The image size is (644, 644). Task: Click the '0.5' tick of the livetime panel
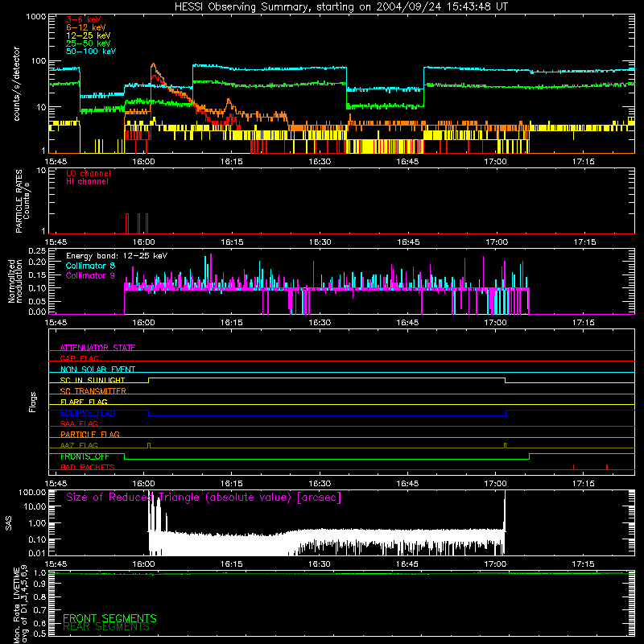click(x=39, y=634)
